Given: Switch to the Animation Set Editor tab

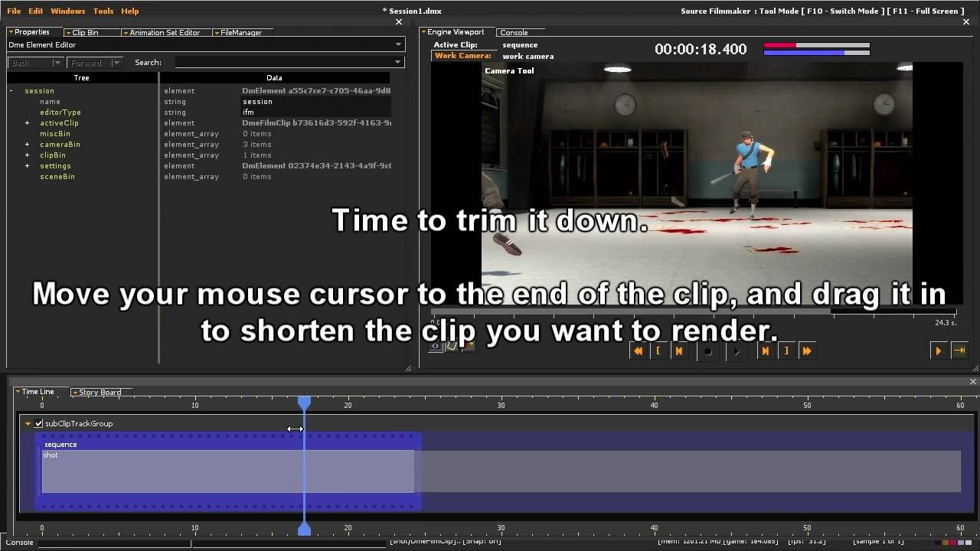Looking at the screenshot, I should coord(165,33).
